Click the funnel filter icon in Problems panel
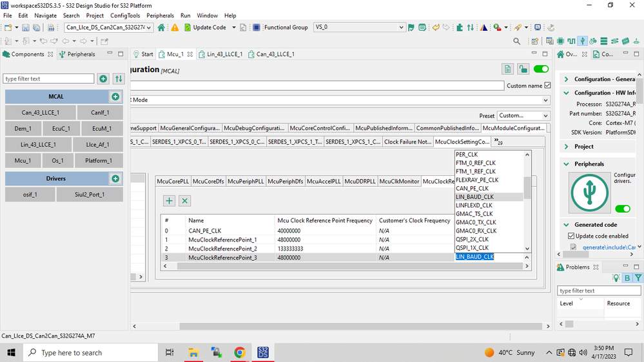Screen dimensions: 644x362 638,278
